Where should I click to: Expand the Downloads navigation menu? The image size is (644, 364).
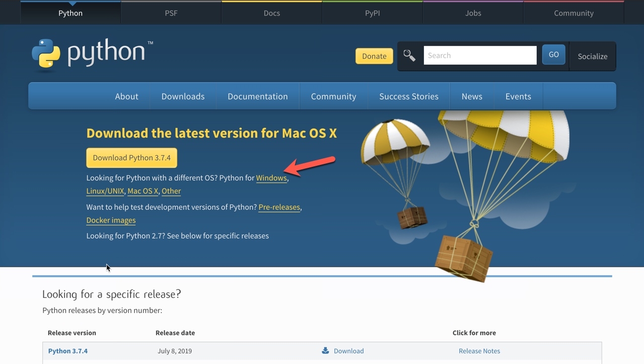coord(183,96)
